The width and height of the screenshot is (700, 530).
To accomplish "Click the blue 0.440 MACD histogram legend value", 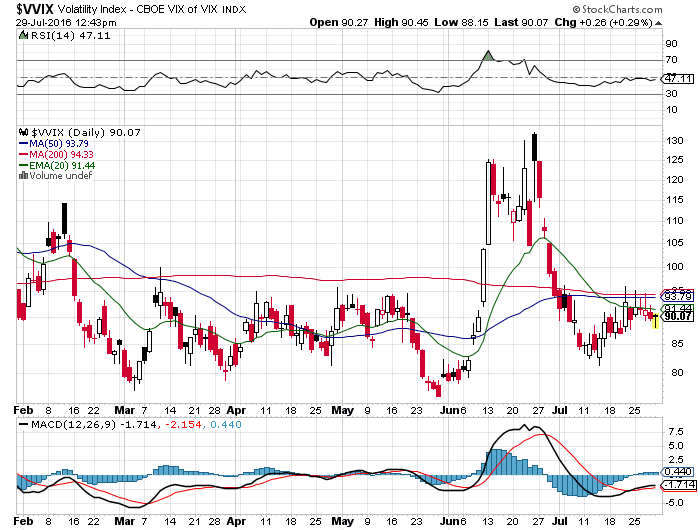I will (x=226, y=424).
